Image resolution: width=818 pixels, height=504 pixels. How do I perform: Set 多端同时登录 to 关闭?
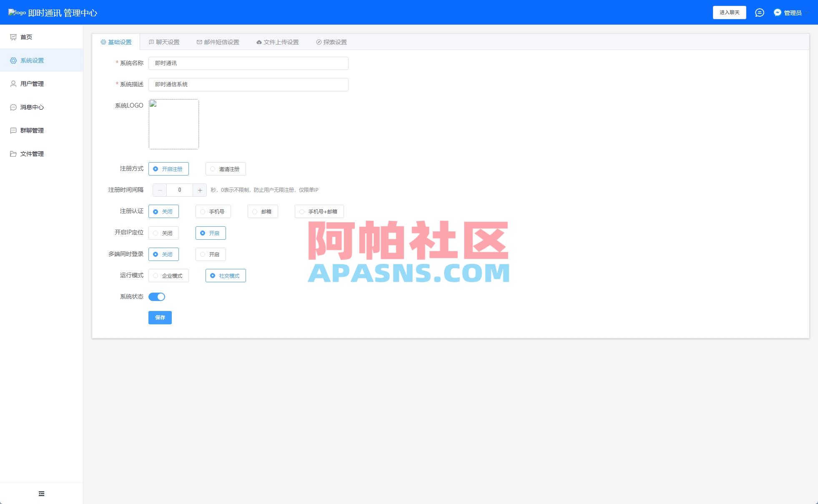tap(163, 254)
